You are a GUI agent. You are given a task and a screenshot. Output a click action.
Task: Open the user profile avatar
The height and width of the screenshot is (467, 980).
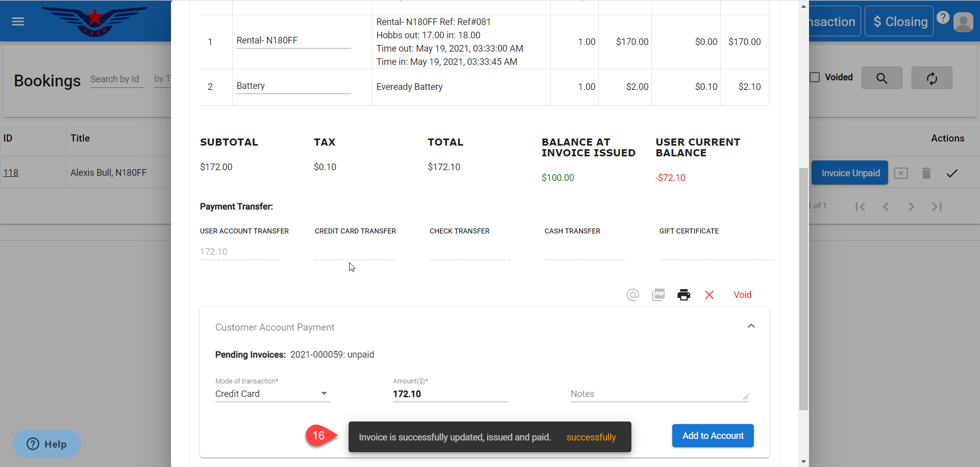click(x=963, y=22)
